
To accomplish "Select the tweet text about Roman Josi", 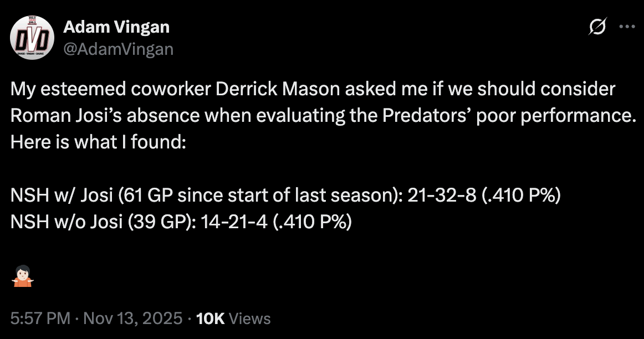I will [310, 115].
